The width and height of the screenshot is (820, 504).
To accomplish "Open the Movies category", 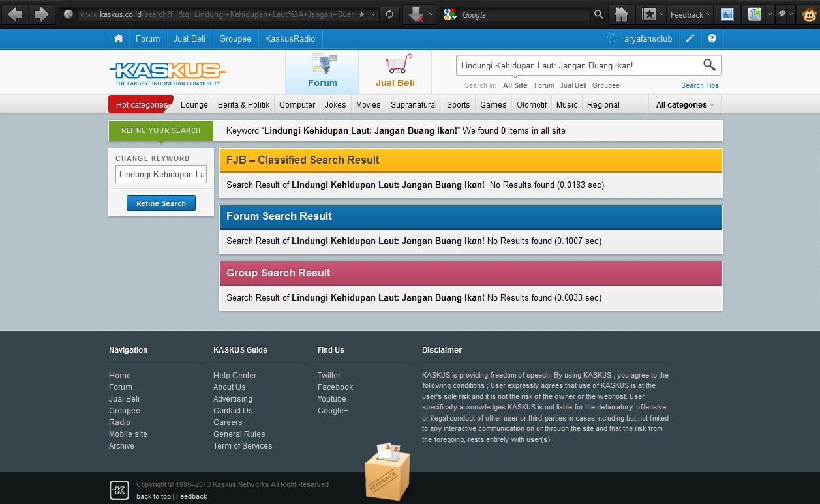I will click(x=368, y=104).
